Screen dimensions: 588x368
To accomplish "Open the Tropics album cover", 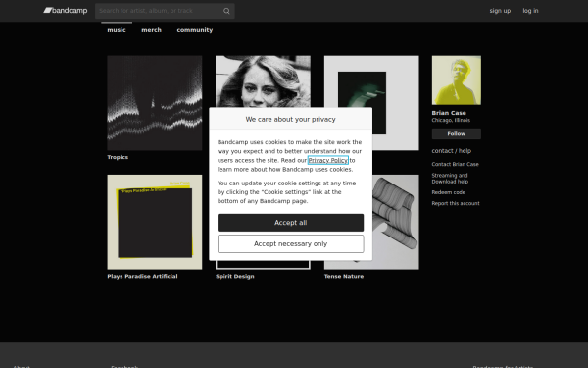I will 155,103.
